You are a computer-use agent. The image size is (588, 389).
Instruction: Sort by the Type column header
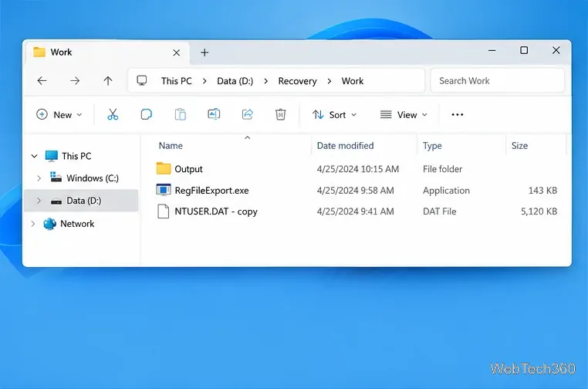pyautogui.click(x=432, y=146)
